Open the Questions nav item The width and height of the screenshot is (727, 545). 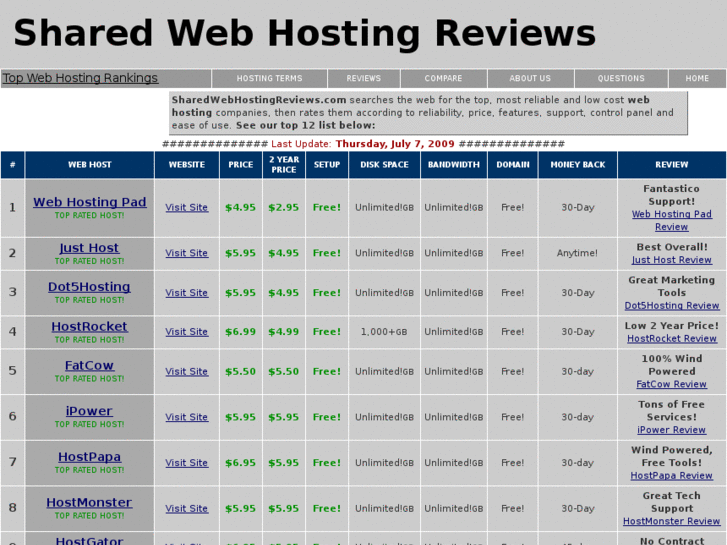point(621,78)
